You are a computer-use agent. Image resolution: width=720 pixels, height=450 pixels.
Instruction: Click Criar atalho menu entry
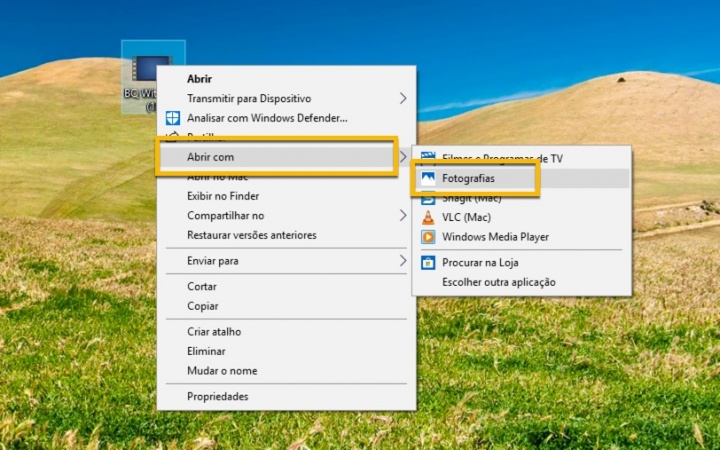tap(214, 331)
